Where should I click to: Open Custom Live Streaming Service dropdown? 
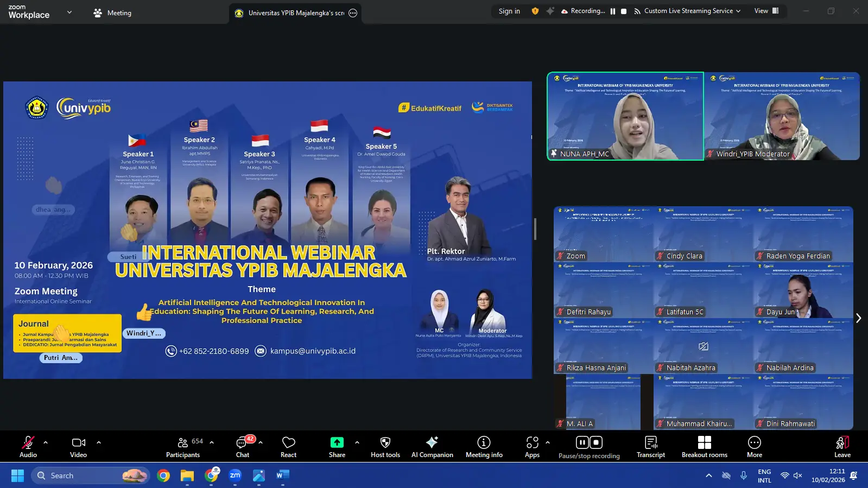(687, 11)
